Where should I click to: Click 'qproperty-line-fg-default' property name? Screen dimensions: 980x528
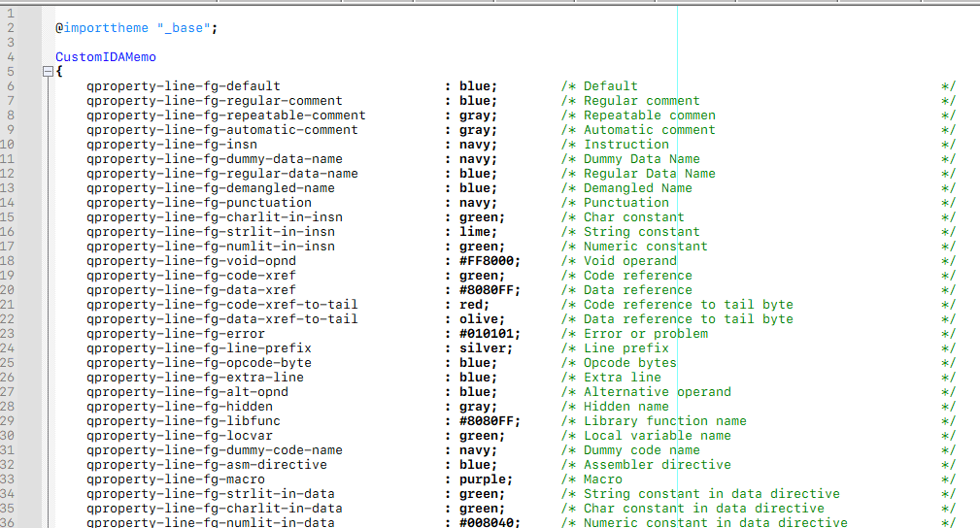coord(184,86)
